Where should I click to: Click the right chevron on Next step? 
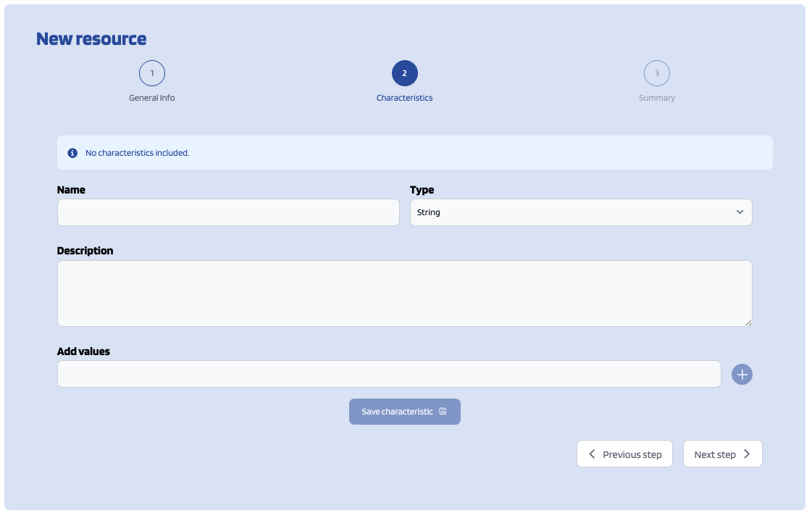click(747, 454)
